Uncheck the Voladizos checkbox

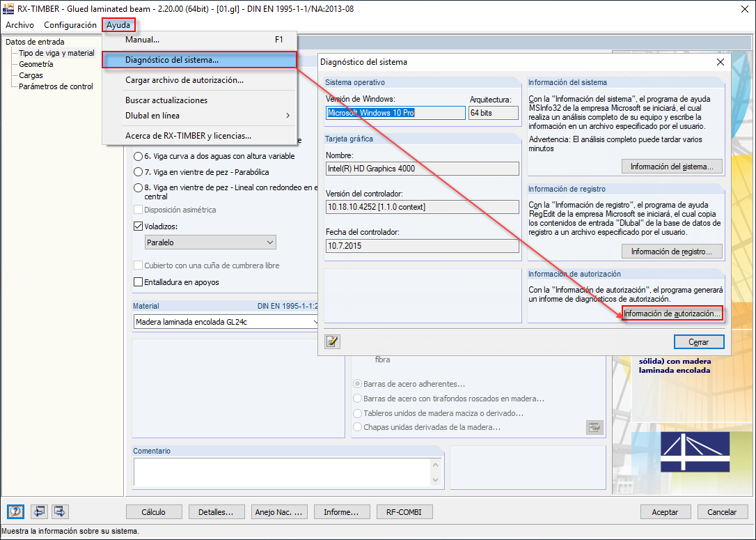click(x=138, y=226)
